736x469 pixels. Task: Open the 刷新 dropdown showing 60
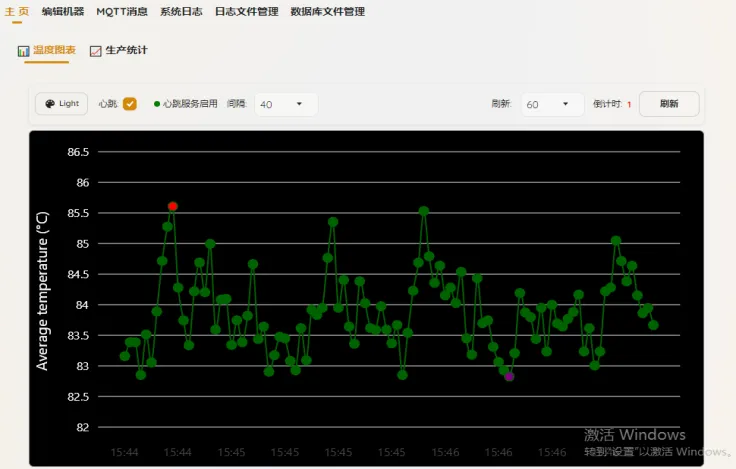click(x=552, y=104)
